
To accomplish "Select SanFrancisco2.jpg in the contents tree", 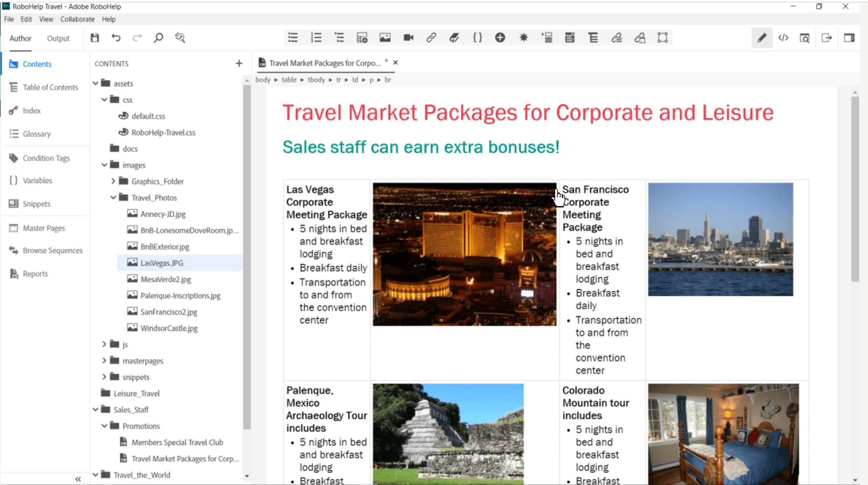I will tap(168, 312).
